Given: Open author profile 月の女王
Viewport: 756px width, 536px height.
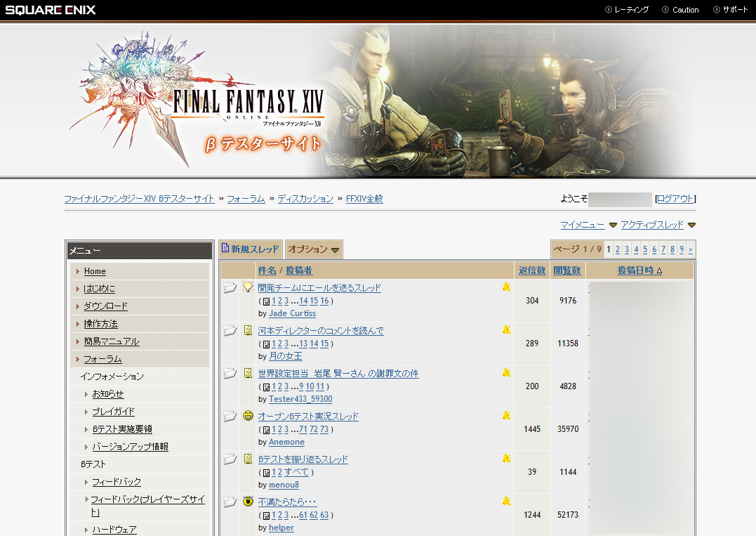Looking at the screenshot, I should click(x=286, y=357).
